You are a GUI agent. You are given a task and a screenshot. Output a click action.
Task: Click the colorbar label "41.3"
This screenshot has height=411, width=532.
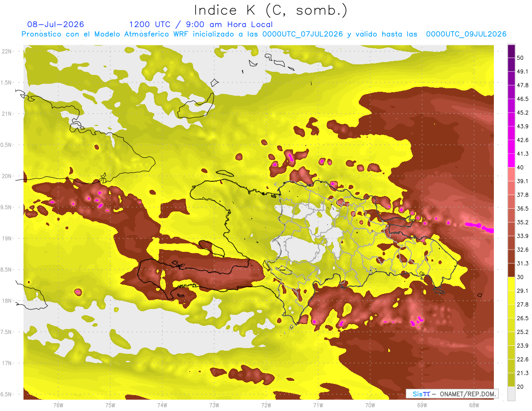pos(523,154)
